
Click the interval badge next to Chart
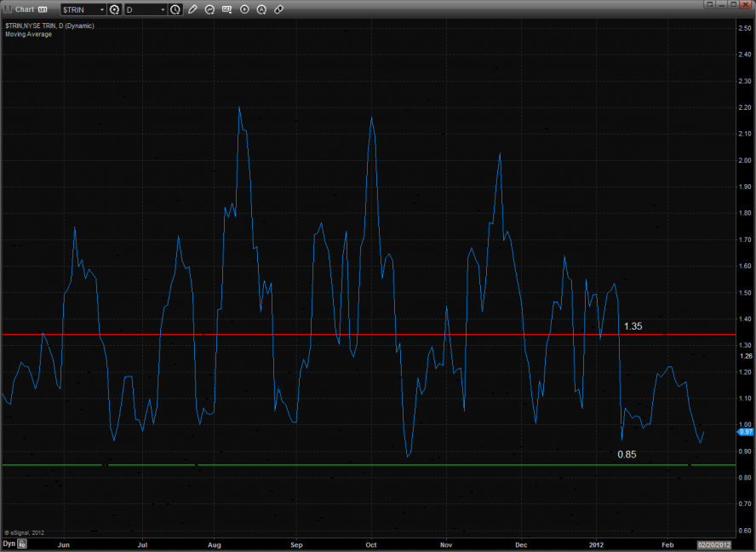pyautogui.click(x=43, y=9)
